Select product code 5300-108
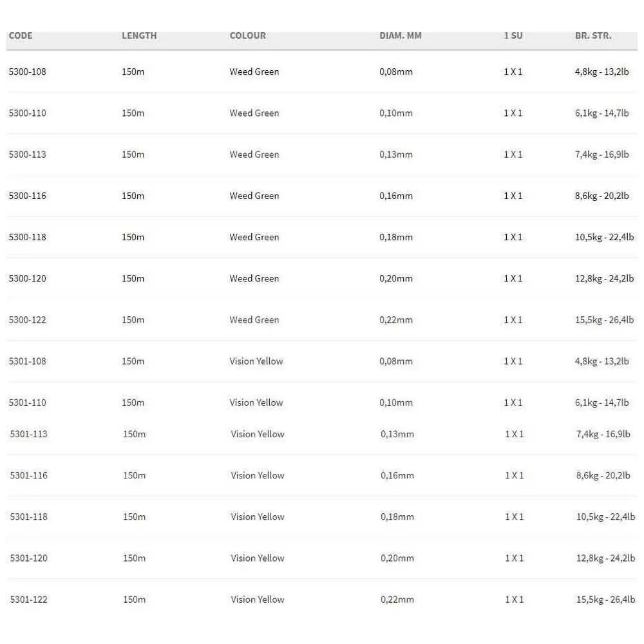The width and height of the screenshot is (644, 644). [x=28, y=72]
